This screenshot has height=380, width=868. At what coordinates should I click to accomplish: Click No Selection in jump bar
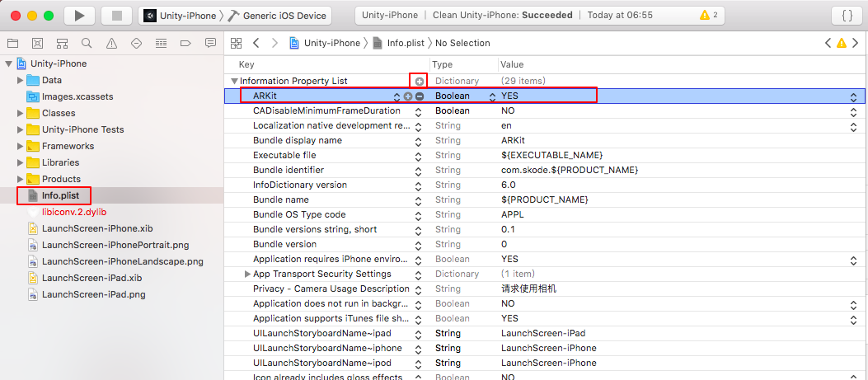point(462,43)
